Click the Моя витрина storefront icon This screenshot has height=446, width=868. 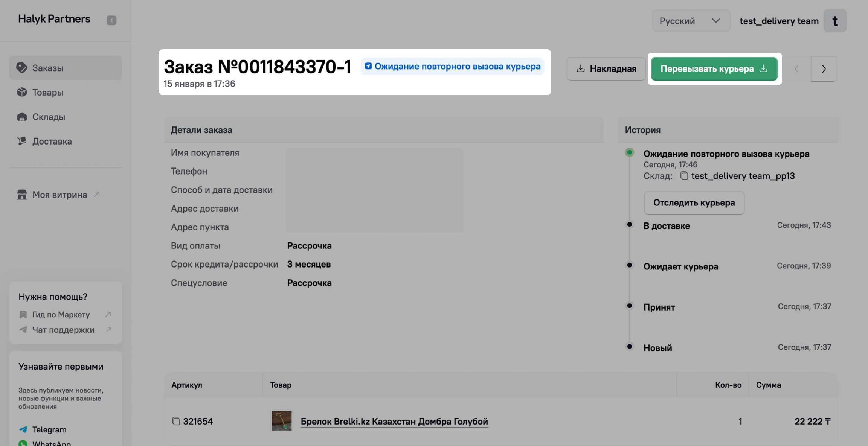(x=22, y=195)
